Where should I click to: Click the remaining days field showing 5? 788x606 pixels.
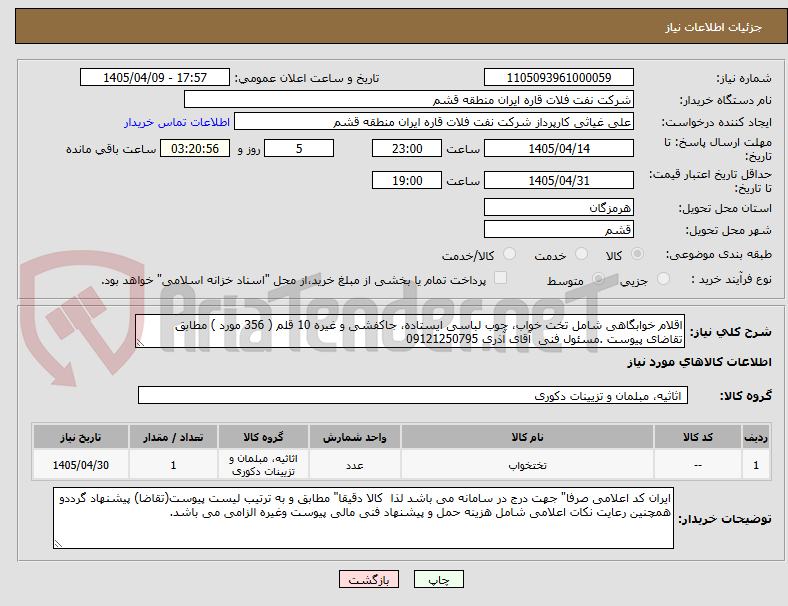pos(299,148)
